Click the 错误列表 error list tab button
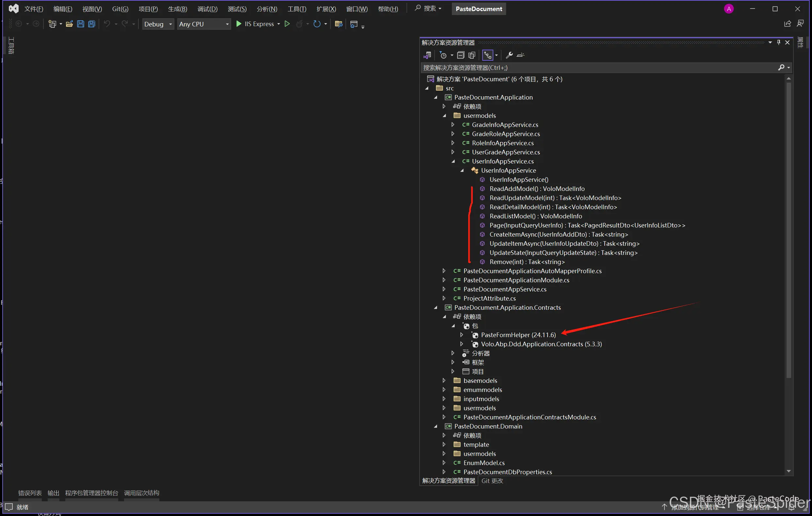This screenshot has width=812, height=516. tap(30, 493)
